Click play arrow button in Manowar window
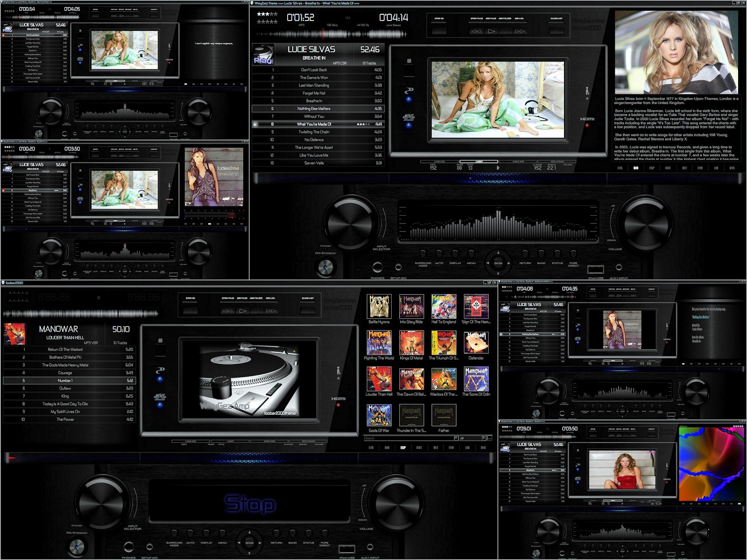747x560 pixels. pos(242,311)
